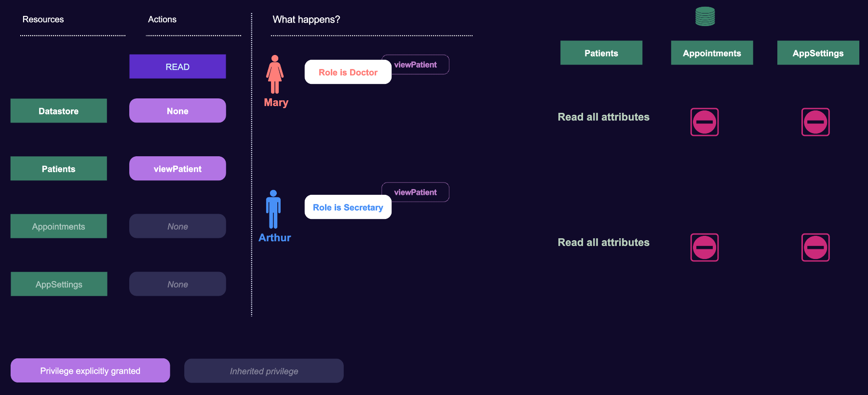Click the Datastore resource box

pos(59,111)
